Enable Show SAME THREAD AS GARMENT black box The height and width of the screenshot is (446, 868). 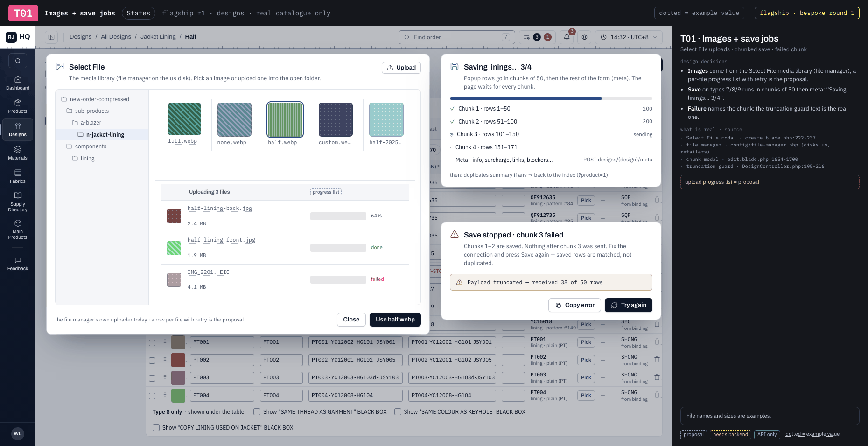[x=257, y=412]
